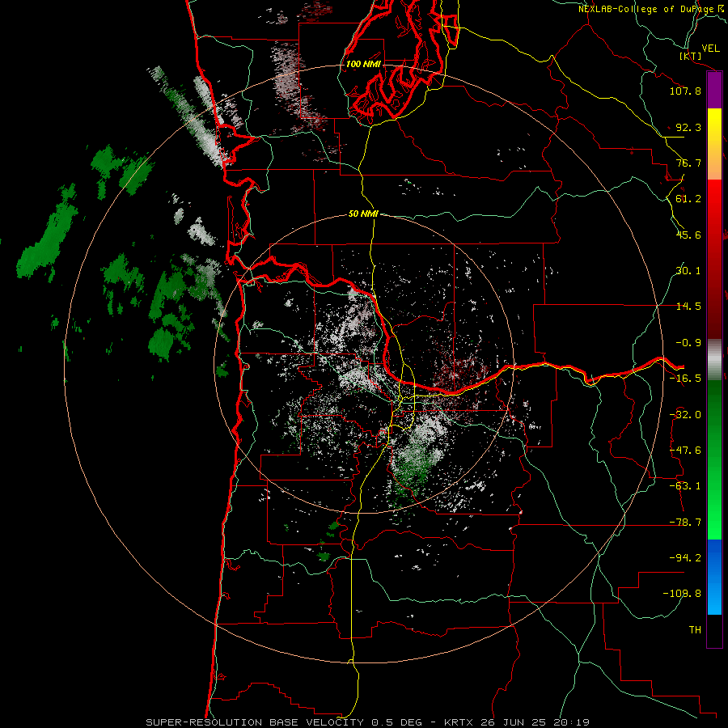Viewport: 728px width, 728px height.
Task: Click the TH threshold label in legend
Action: click(x=695, y=629)
